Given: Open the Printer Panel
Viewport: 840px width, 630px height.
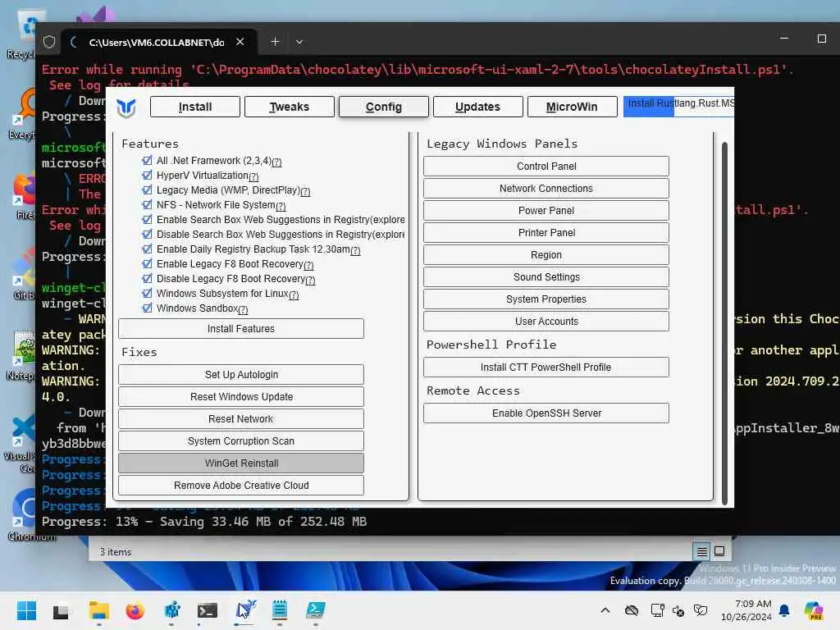Looking at the screenshot, I should click(546, 232).
